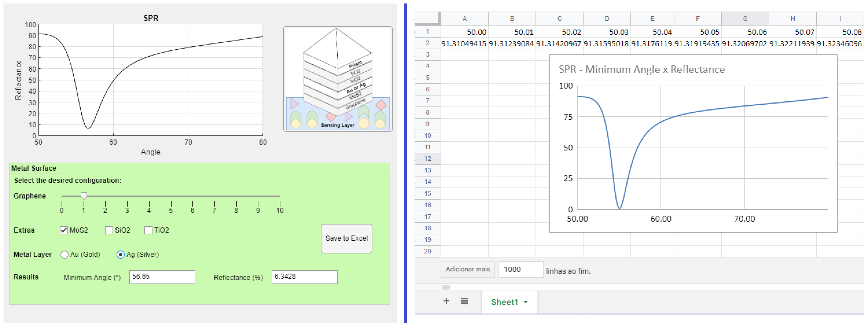Enable the SiO2 checkbox

coord(109,230)
